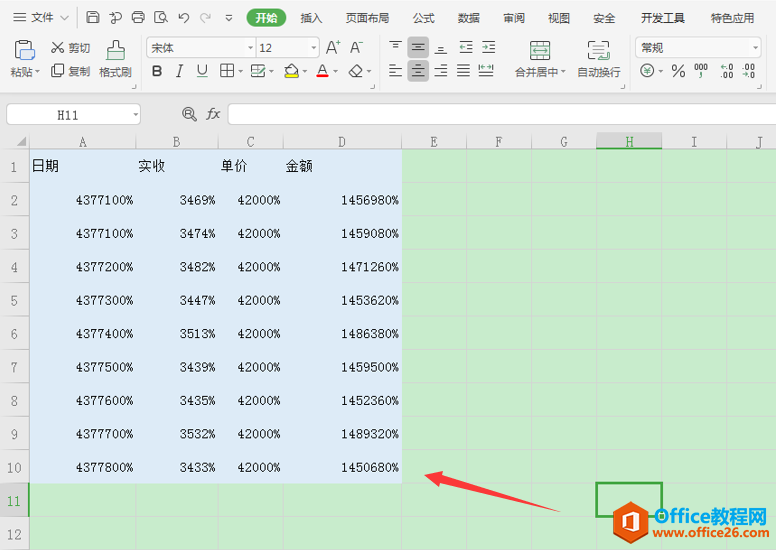This screenshot has height=550, width=776.
Task: Open font name 宋体 dropdown
Action: 250,48
